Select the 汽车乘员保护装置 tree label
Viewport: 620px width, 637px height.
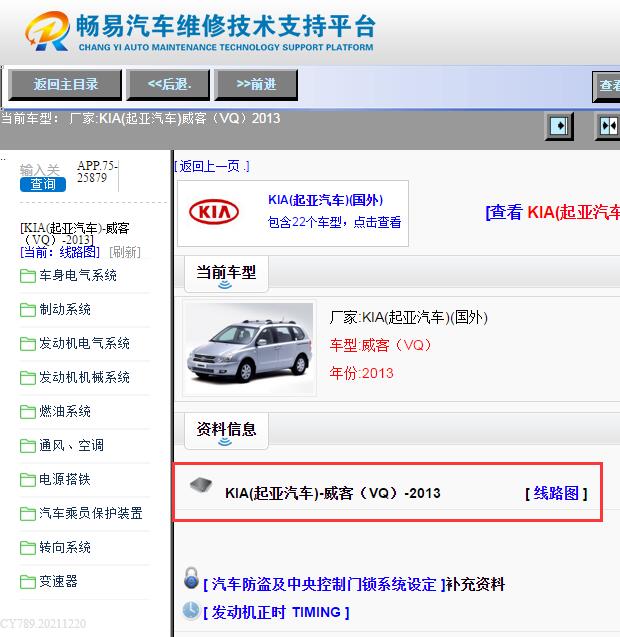(x=91, y=513)
